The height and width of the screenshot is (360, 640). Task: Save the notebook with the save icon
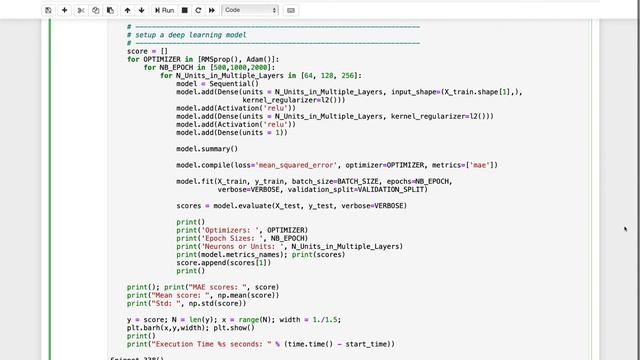(x=48, y=10)
